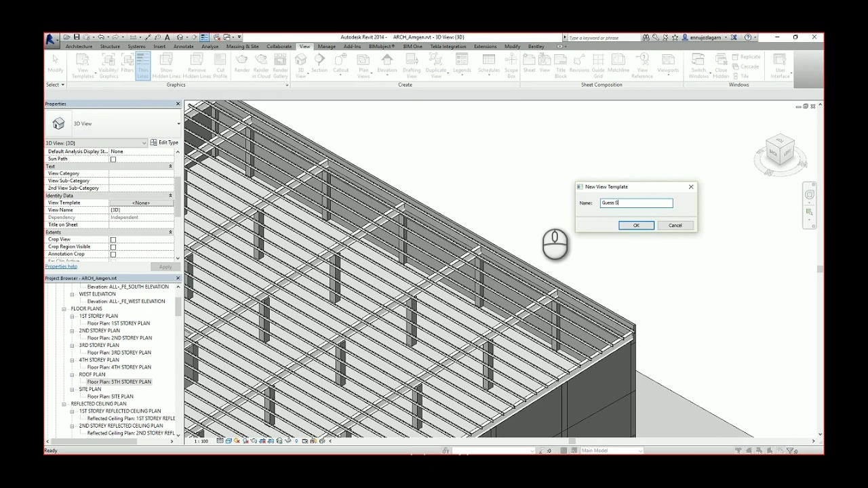Click the Cascade windows button
Image resolution: width=868 pixels, height=488 pixels.
pyautogui.click(x=745, y=66)
